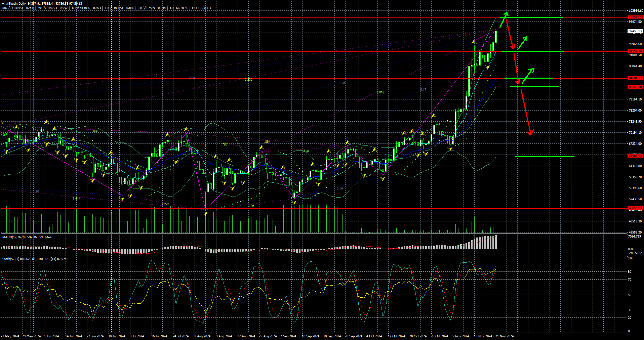Click the #Bitcoin,Daily chart title
The width and height of the screenshot is (644, 340).
point(16,4)
